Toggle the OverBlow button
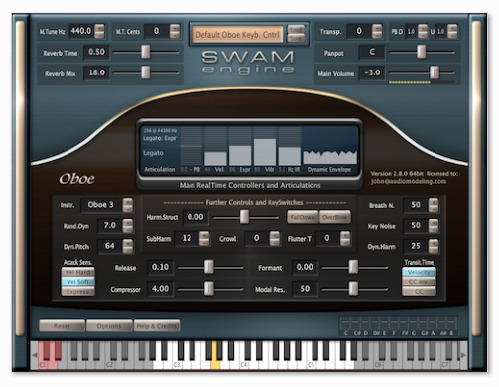Image resolution: width=499 pixels, height=387 pixels. coord(335,217)
